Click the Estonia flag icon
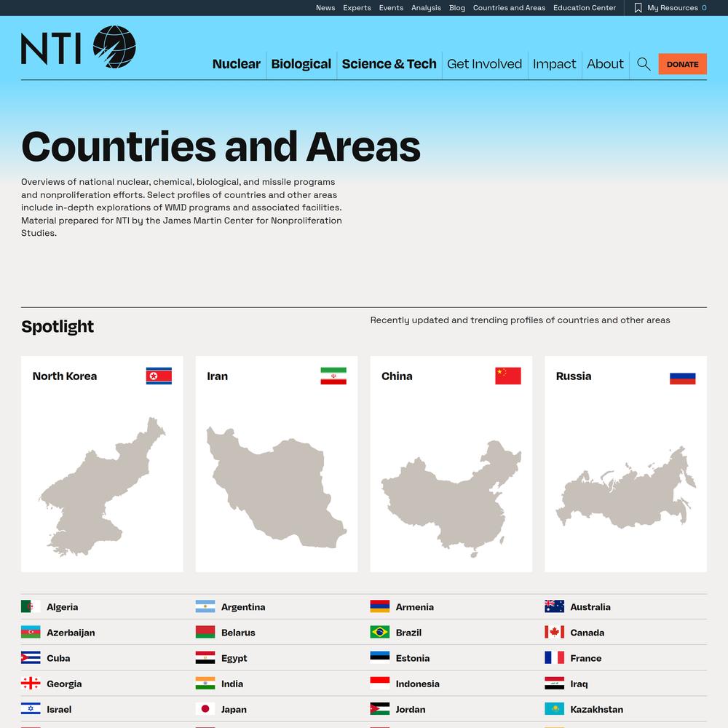Screen dimensions: 728x728 tap(380, 657)
